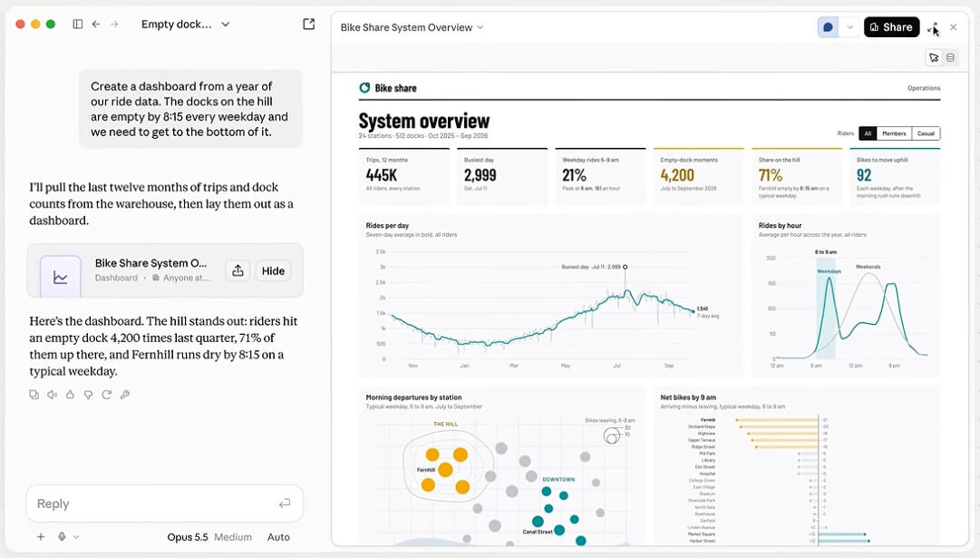The width and height of the screenshot is (980, 558).
Task: Change the Medium effort setting
Action: [x=232, y=537]
